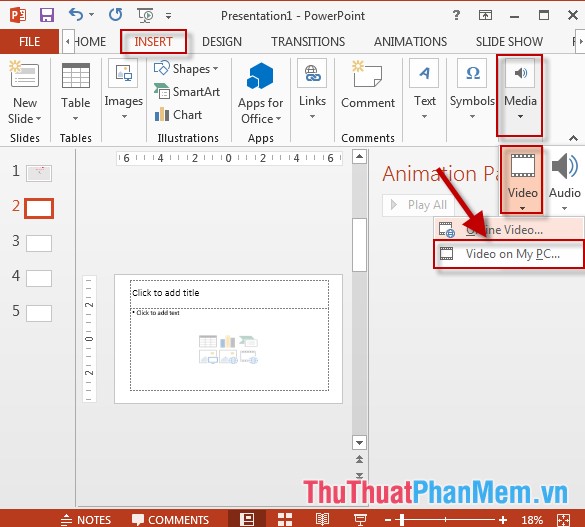Viewport: 585px width, 527px height.
Task: Click Insert Chart icon in slide placeholder
Action: 228,341
